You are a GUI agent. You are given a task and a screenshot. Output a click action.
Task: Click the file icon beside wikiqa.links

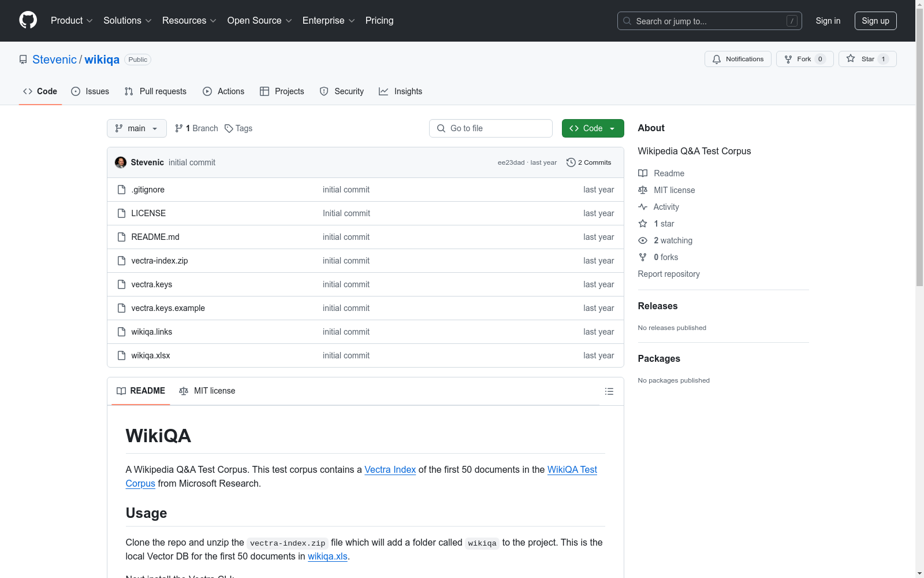121,332
